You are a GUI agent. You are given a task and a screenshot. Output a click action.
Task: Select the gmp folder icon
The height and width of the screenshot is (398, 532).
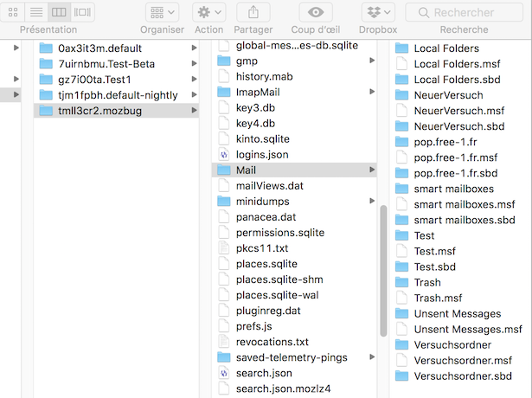tap(224, 61)
